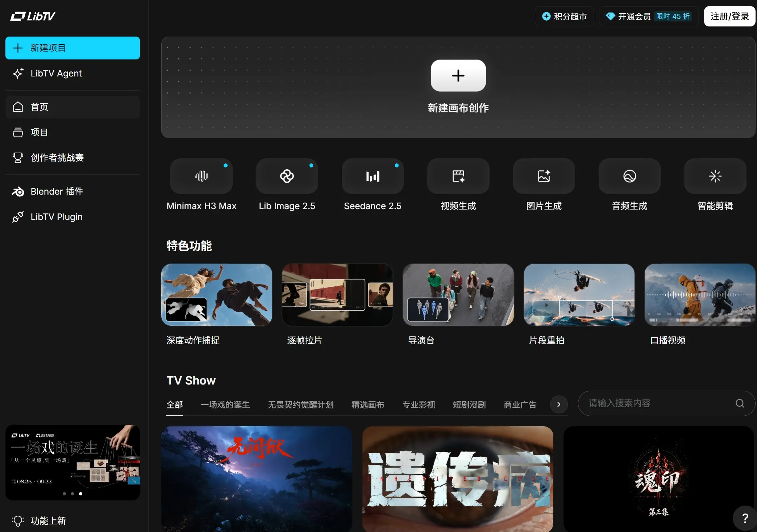Open 逐帧拉片 feature thumbnail
The width and height of the screenshot is (757, 532).
point(337,295)
